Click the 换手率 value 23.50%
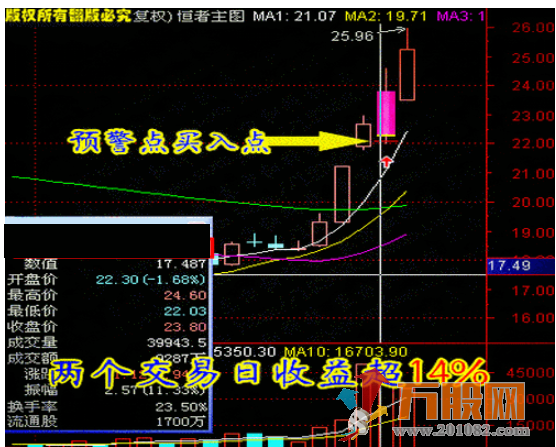The image size is (556, 447). [x=181, y=407]
